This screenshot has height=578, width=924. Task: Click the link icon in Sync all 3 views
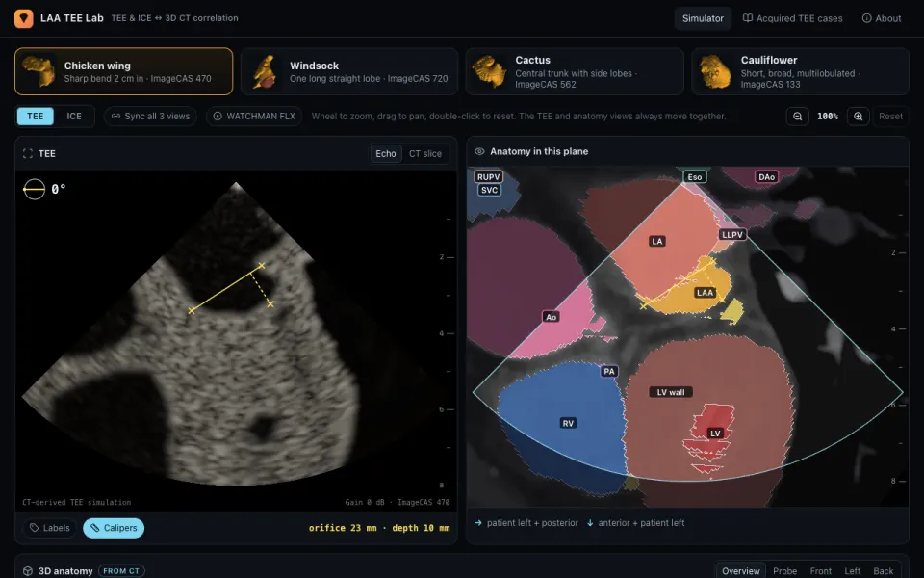116,117
